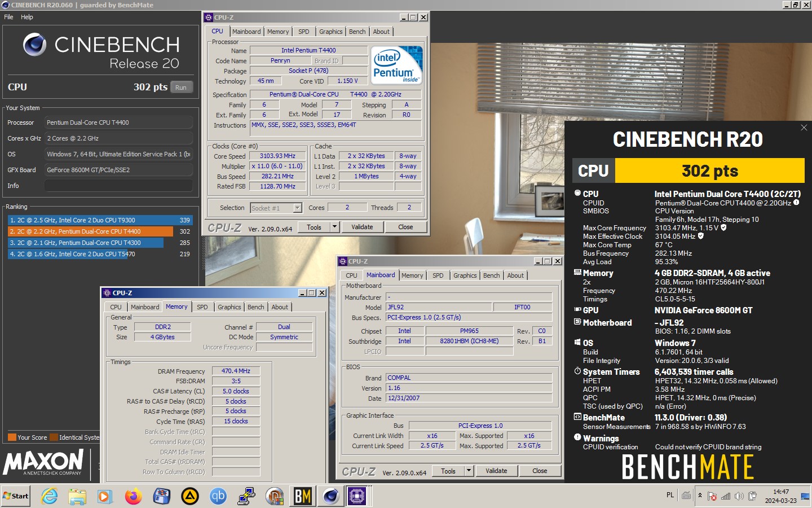The height and width of the screenshot is (508, 812).
Task: Click Tools button in CPU-Z Mainboard window
Action: pos(448,471)
